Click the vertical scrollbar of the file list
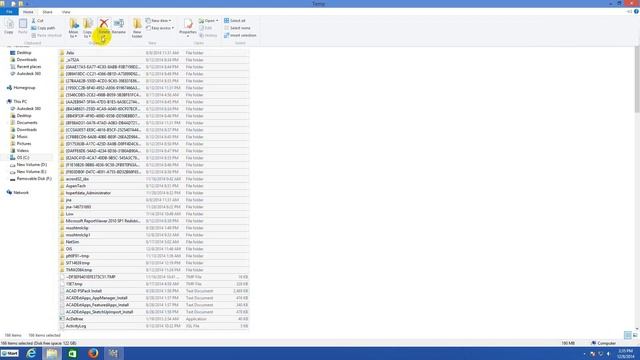This screenshot has height=360, width=640. click(x=637, y=80)
